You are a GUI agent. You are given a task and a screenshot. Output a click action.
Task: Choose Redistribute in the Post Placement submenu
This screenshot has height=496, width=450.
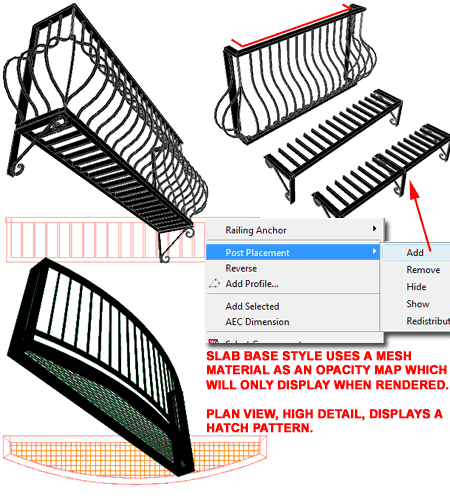tap(428, 321)
